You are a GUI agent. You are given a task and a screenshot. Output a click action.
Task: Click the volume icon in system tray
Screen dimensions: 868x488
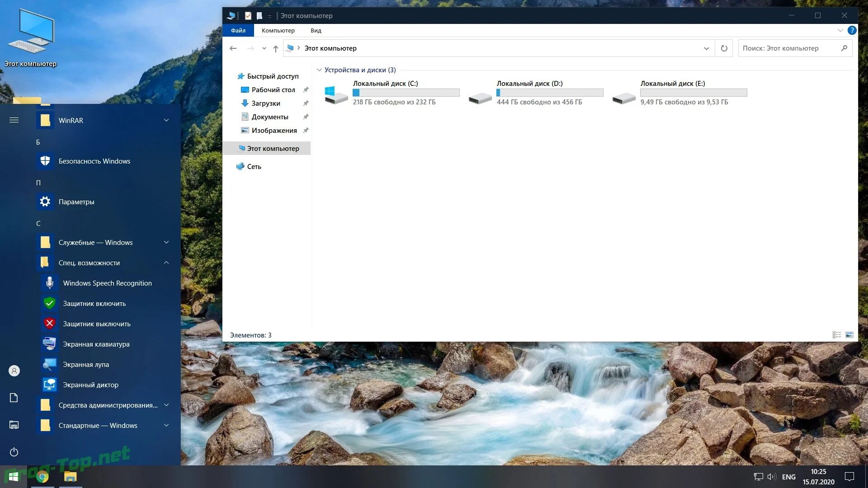tap(771, 476)
